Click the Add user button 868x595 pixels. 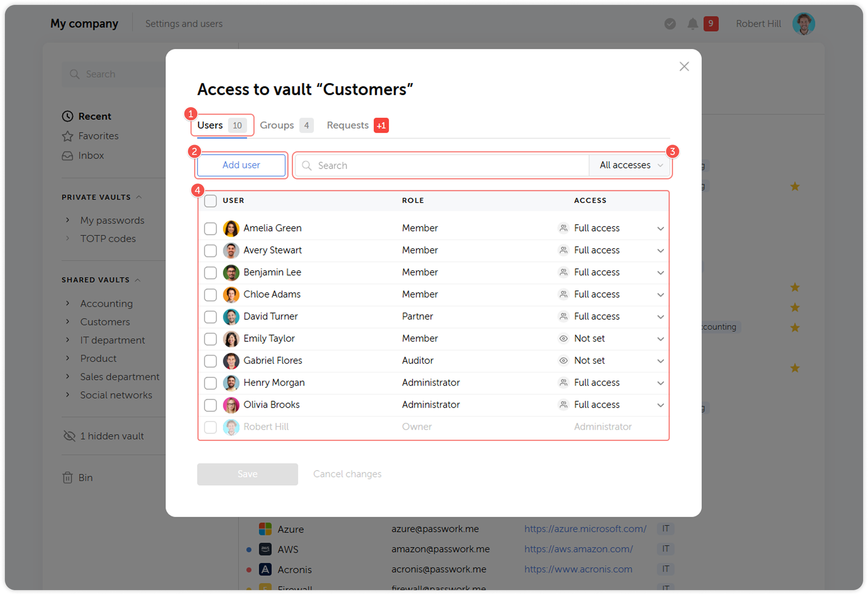pyautogui.click(x=241, y=165)
